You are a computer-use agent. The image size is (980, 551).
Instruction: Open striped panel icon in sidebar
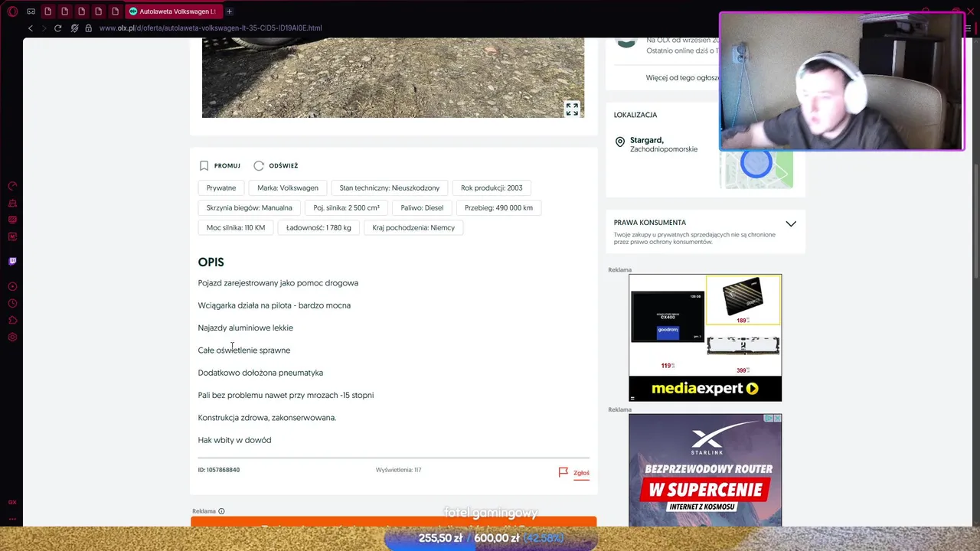tap(12, 220)
